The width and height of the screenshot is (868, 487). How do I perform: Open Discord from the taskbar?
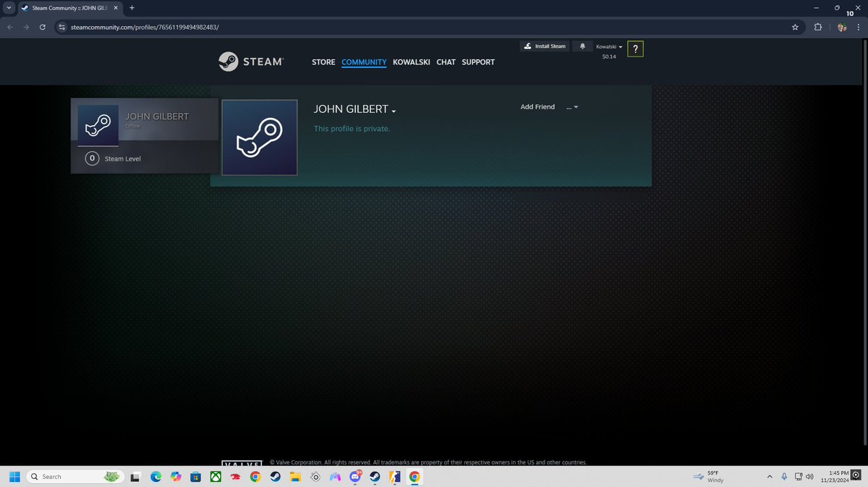pos(354,477)
